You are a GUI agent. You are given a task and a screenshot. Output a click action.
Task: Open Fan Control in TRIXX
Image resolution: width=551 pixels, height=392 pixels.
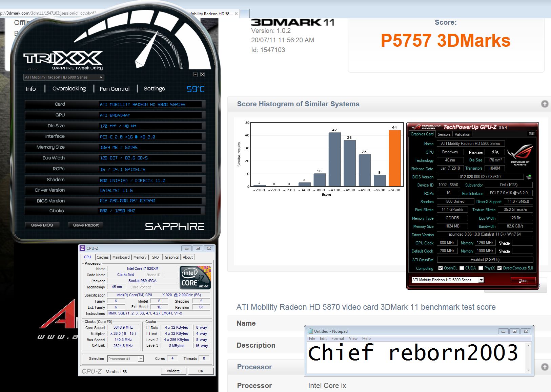click(115, 89)
